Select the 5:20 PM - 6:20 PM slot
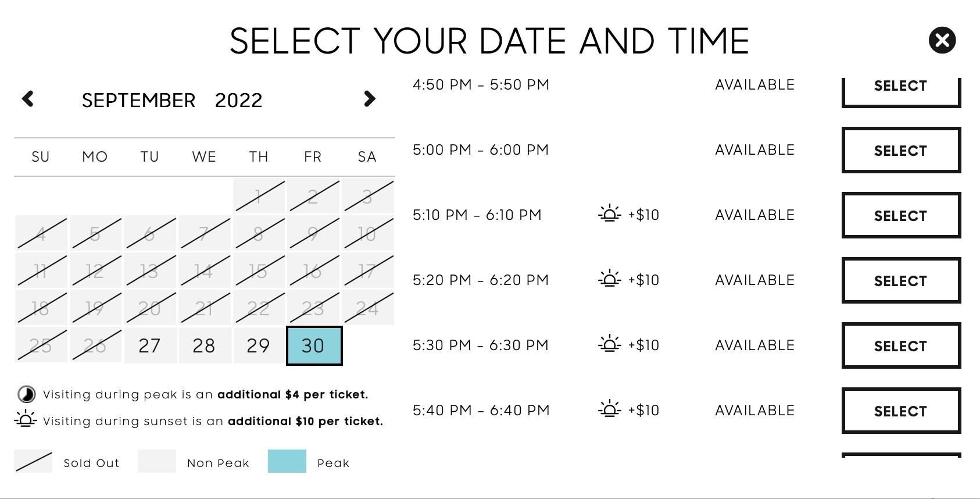 901,280
